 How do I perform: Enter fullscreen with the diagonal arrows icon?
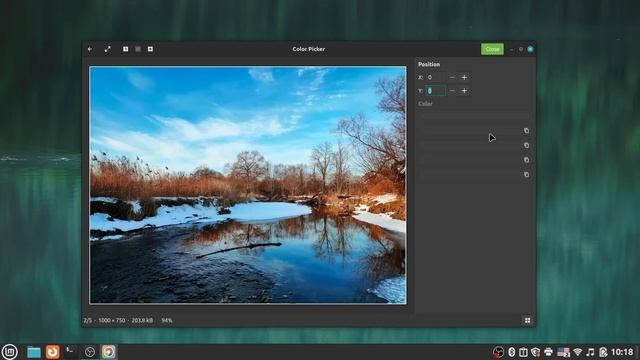coord(108,49)
